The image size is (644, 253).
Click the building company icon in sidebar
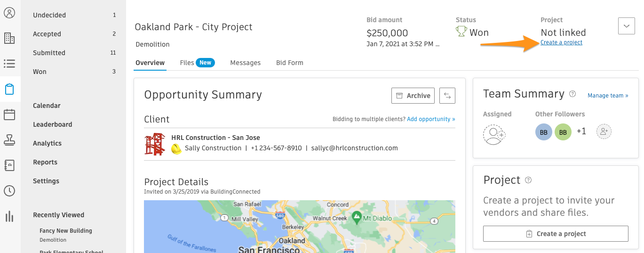pyautogui.click(x=9, y=38)
